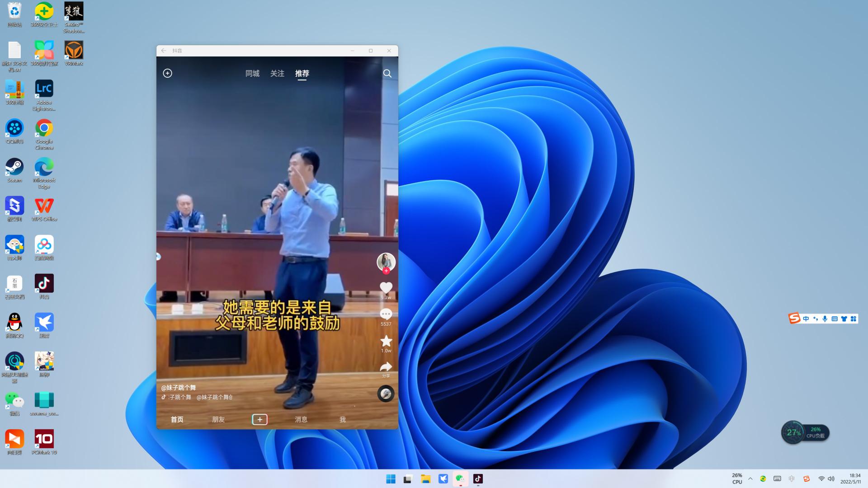Viewport: 868px width, 488px height.
Task: Switch to the 同城 tab
Action: 251,74
